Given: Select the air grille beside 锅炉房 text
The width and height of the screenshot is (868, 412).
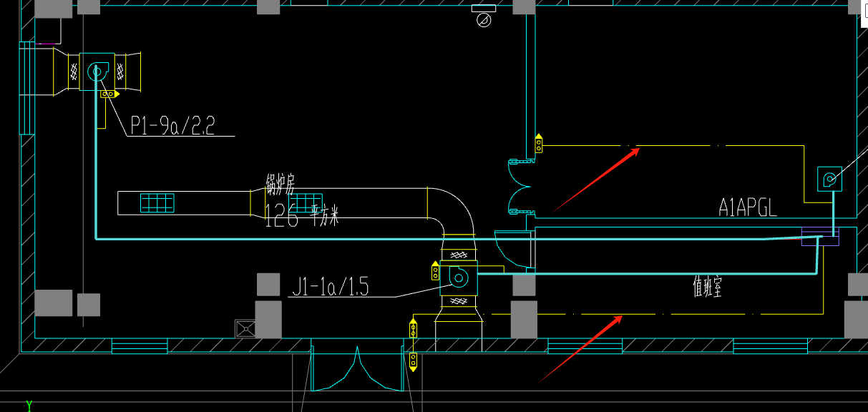Looking at the screenshot, I should tap(307, 202).
